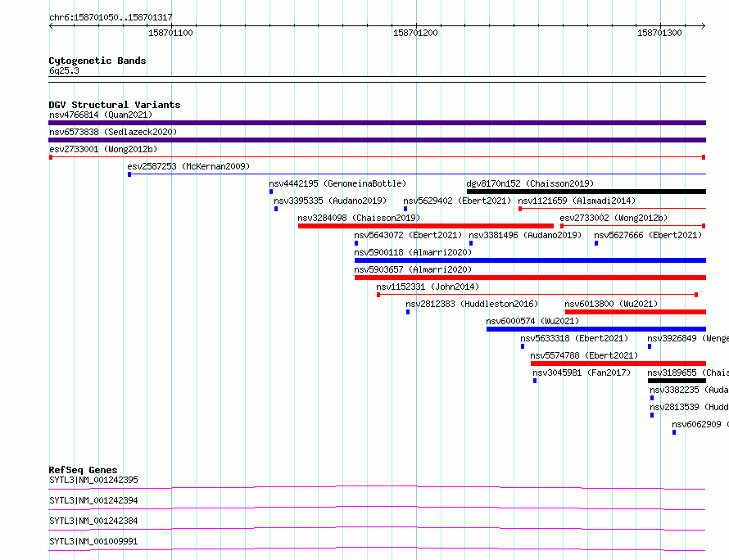This screenshot has height=560, width=729.
Task: Open the nsv6062909 variant label
Action: pyautogui.click(x=700, y=424)
